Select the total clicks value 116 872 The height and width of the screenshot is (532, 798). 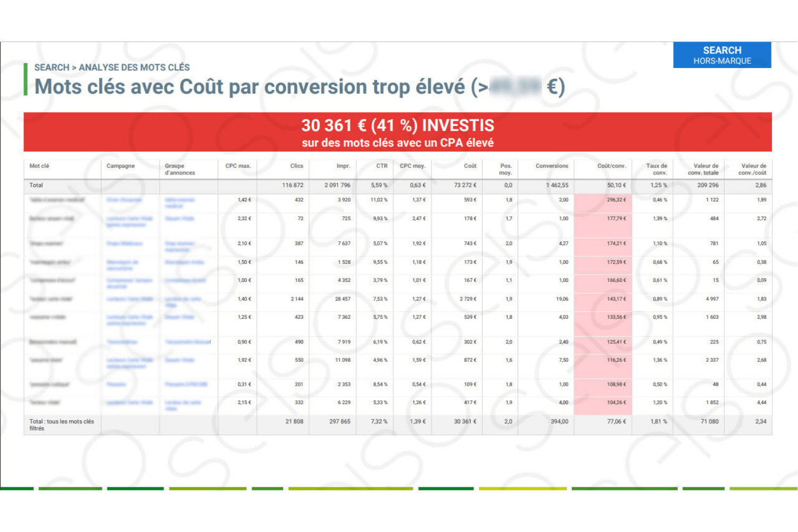tap(293, 185)
